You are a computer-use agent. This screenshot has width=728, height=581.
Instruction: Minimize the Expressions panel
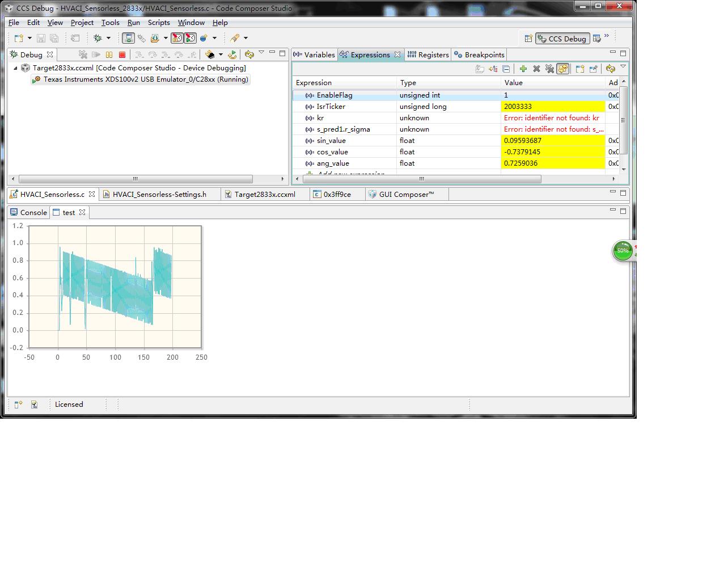pos(613,53)
